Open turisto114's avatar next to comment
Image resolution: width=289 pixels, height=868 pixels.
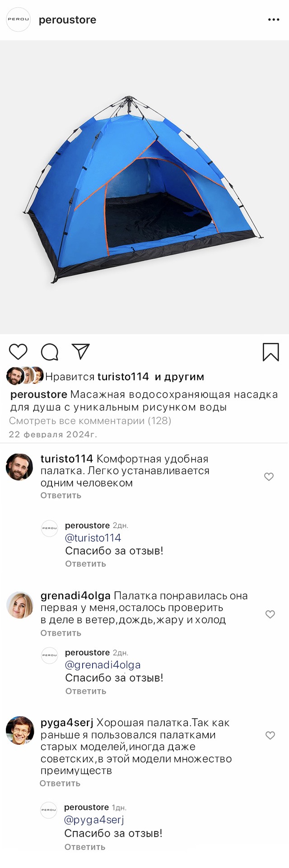click(x=19, y=467)
